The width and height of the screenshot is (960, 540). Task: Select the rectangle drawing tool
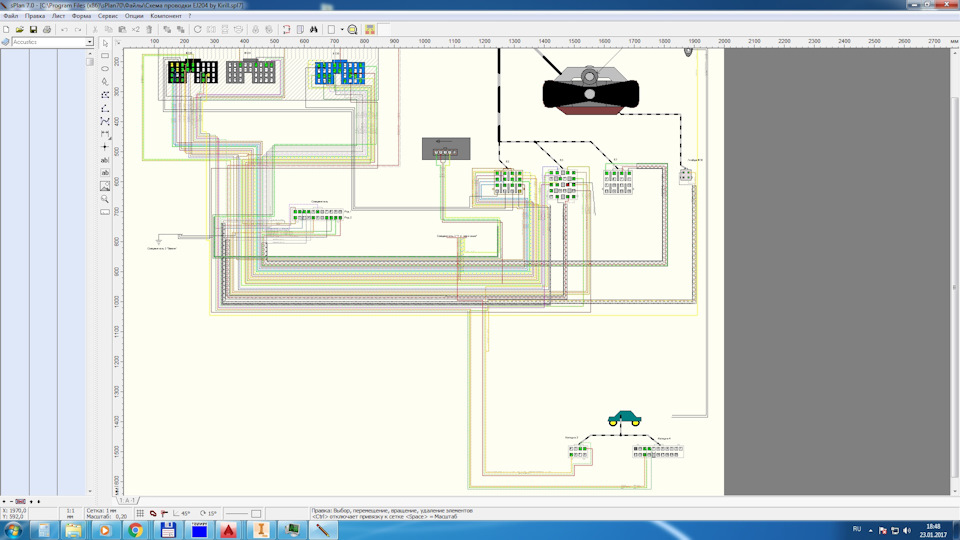[x=105, y=57]
